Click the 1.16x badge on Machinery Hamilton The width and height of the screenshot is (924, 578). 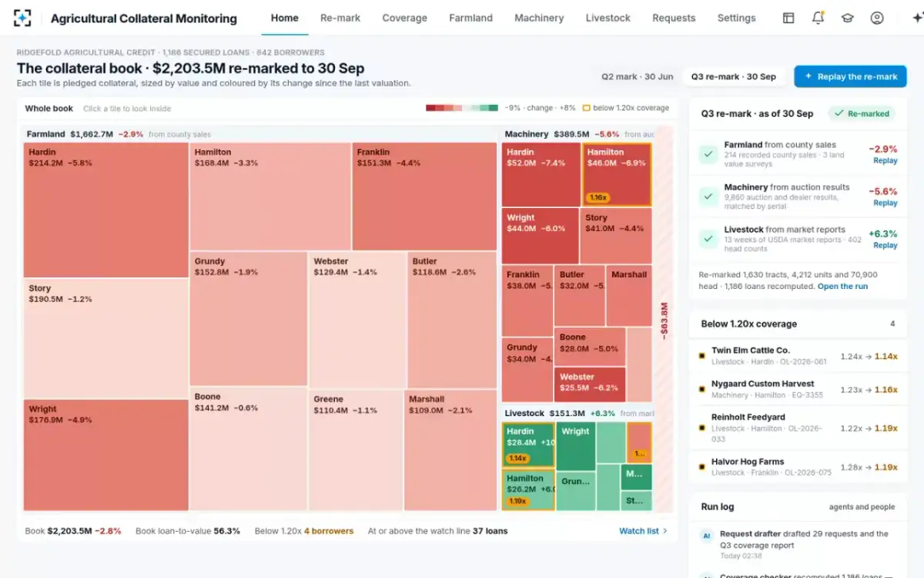pos(598,197)
